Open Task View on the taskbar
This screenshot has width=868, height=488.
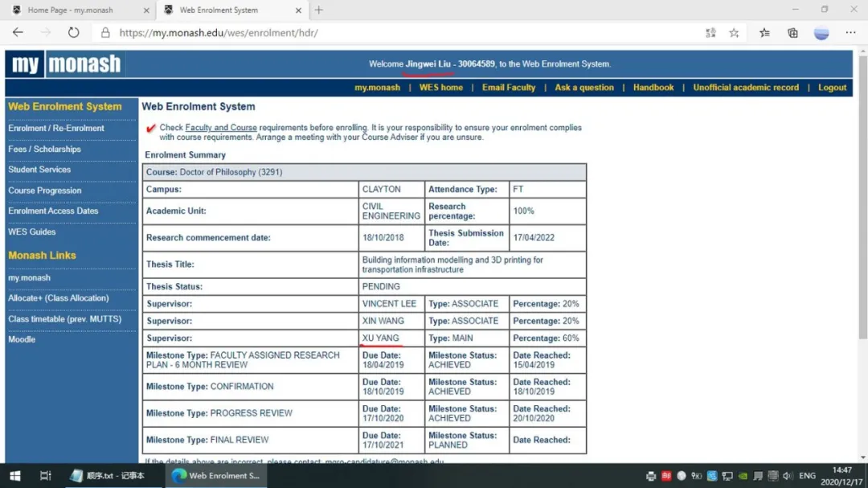coord(45,476)
